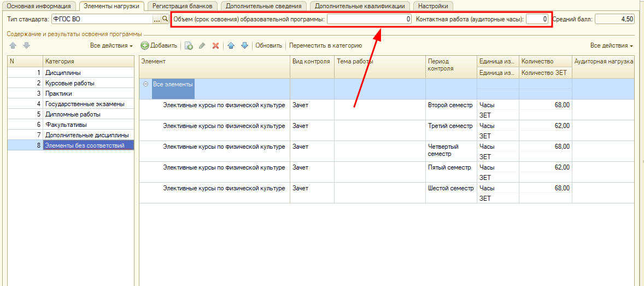Click the red X delete icon
The image size is (644, 286).
(215, 46)
